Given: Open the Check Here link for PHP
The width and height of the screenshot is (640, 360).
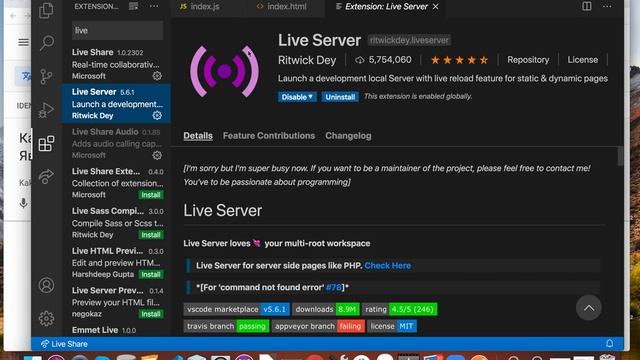Looking at the screenshot, I should click(387, 265).
